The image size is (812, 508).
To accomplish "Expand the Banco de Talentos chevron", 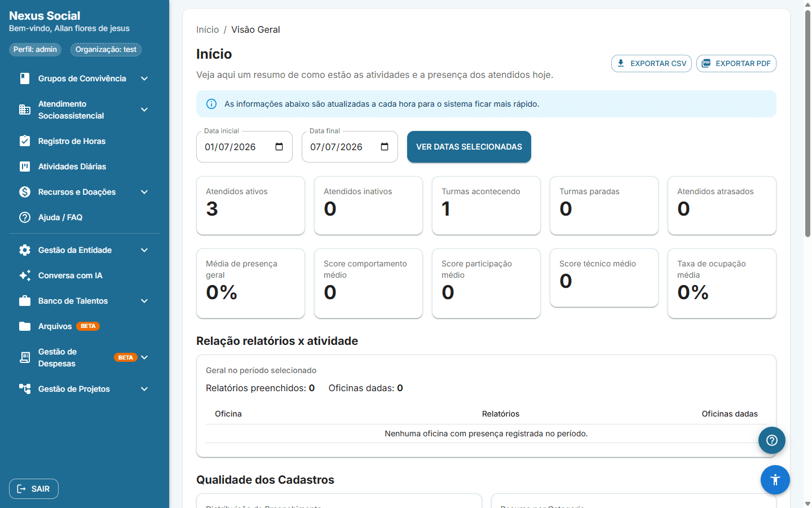I will coord(144,301).
